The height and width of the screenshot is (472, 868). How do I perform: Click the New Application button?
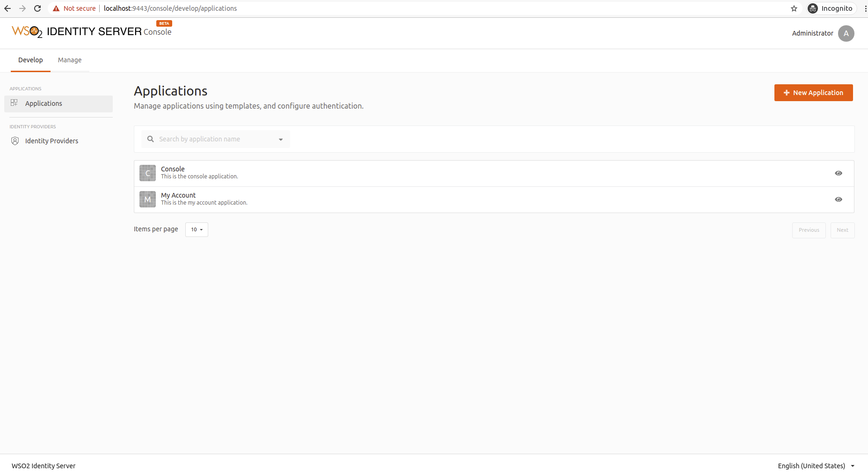tap(813, 92)
